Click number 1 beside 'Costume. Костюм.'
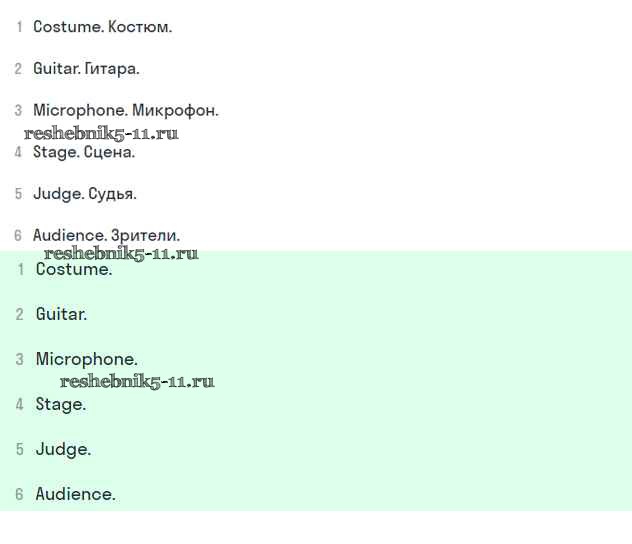Screen dimensions: 632x544 pos(19,27)
